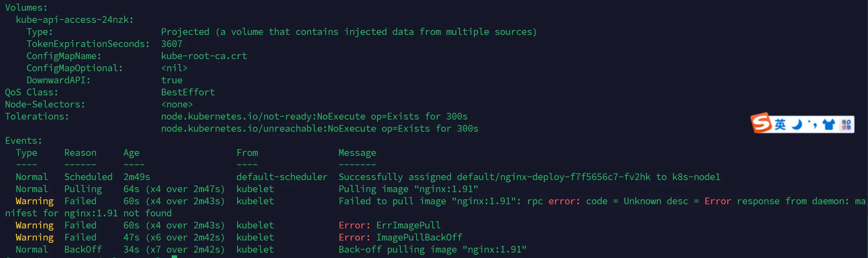868x258 pixels.
Task: Click the ErrImagePull error message
Action: pos(408,225)
